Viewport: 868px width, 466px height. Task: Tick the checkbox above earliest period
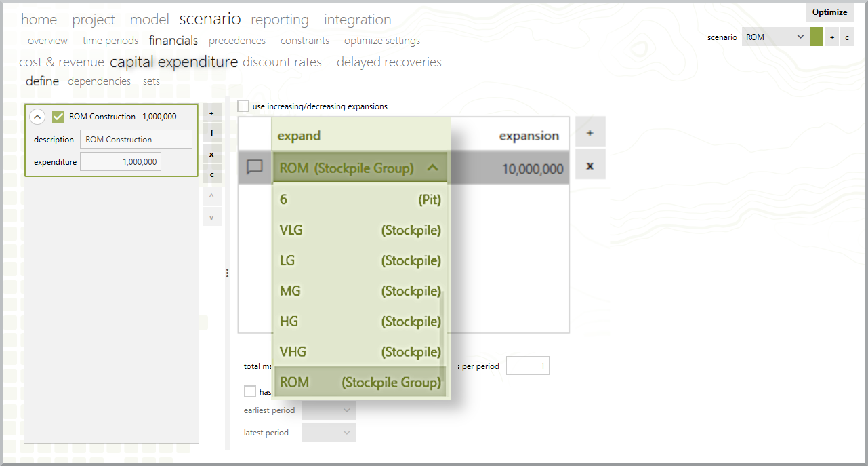point(250,391)
